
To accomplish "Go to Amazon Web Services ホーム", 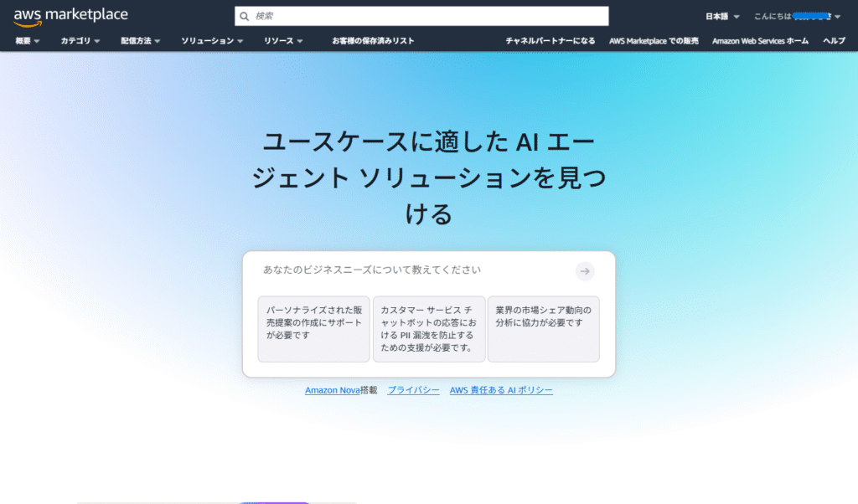I will point(760,41).
